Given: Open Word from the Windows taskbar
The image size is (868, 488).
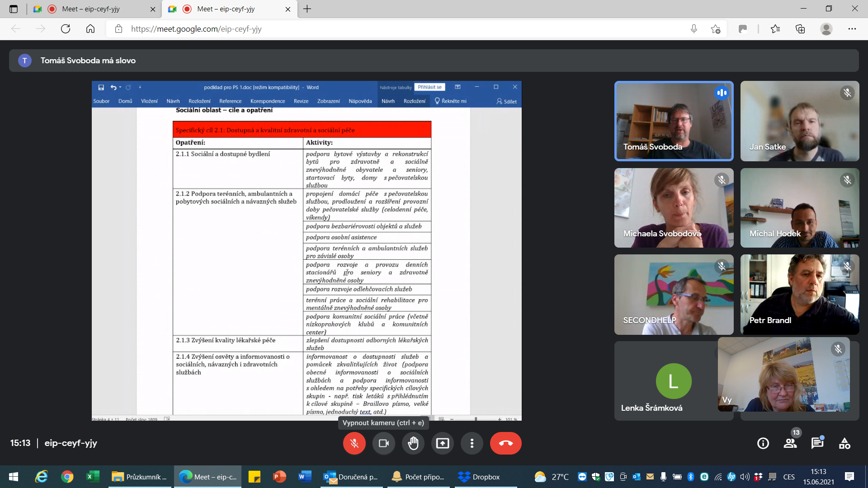Looking at the screenshot, I should tap(305, 477).
